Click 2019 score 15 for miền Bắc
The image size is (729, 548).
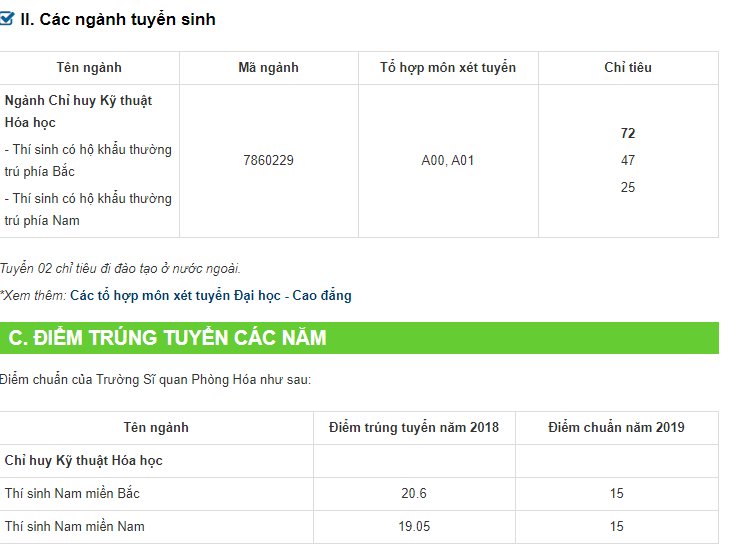[616, 494]
